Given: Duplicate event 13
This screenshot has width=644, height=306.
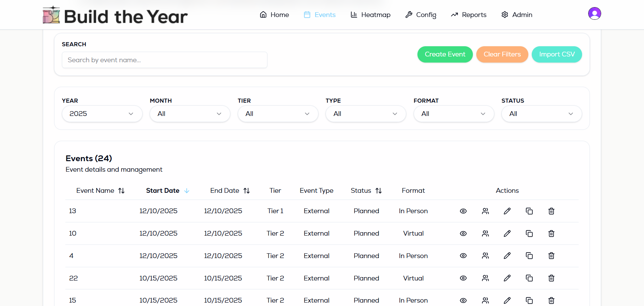Looking at the screenshot, I should [x=529, y=211].
